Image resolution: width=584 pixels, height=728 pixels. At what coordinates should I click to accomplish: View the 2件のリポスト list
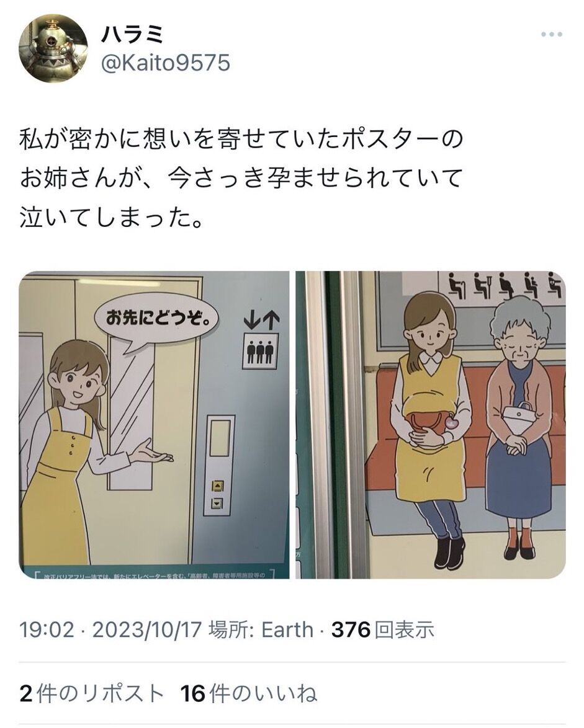92,694
